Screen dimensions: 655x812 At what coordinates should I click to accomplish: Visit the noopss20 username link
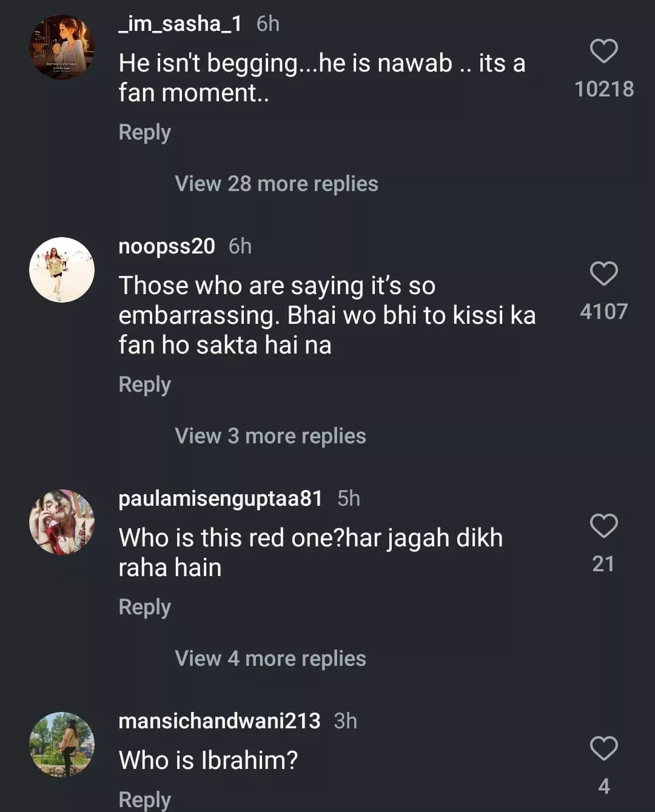pyautogui.click(x=167, y=246)
